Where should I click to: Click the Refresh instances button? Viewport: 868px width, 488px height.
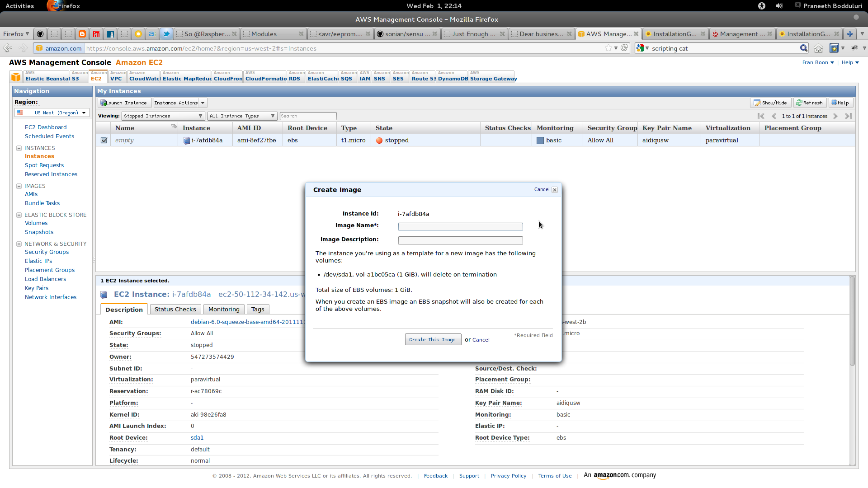(x=810, y=103)
